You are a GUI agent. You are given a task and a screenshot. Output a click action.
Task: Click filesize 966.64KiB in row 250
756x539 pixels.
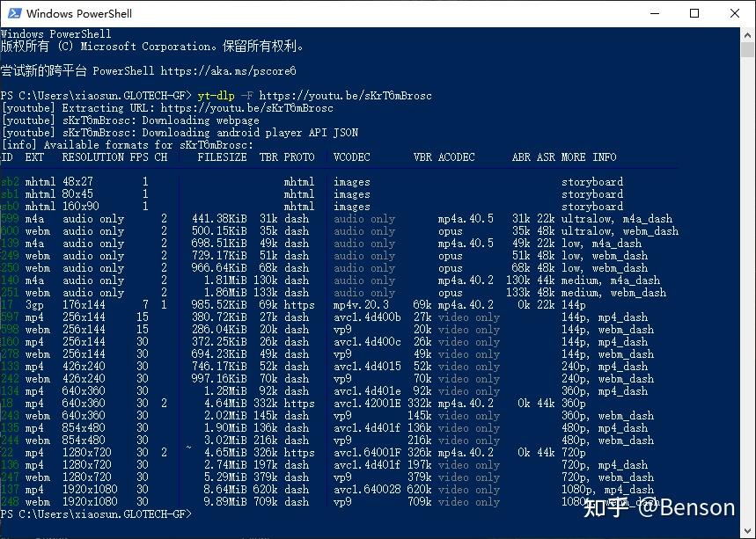click(219, 268)
